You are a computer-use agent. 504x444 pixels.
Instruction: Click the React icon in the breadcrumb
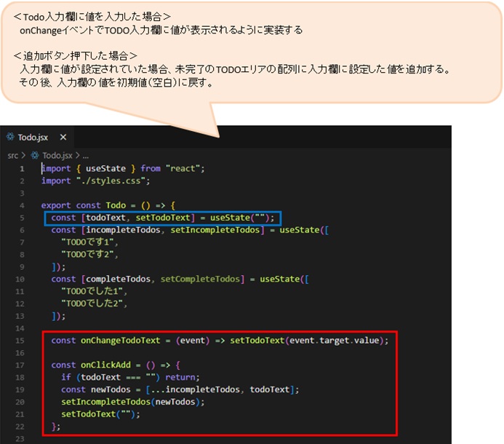tap(35, 156)
